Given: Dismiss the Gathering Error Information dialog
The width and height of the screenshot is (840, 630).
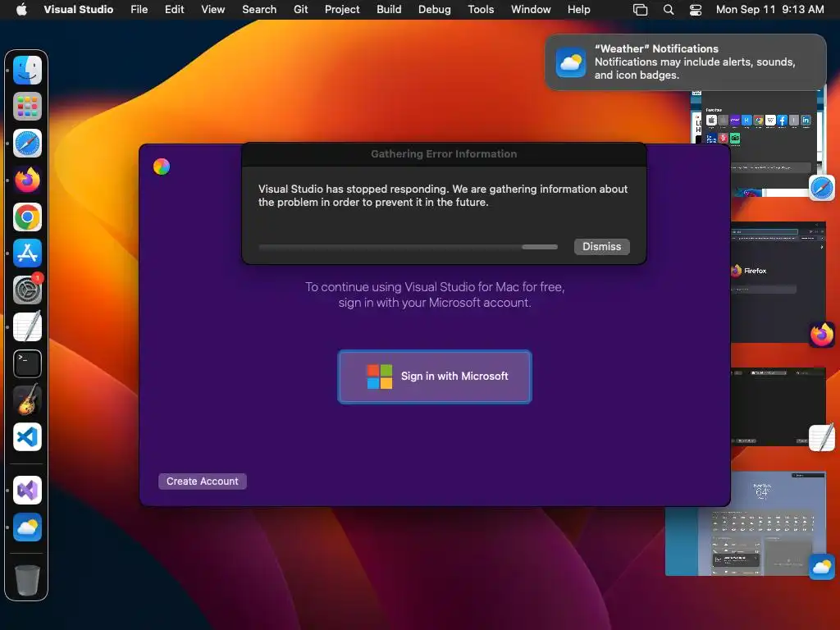Looking at the screenshot, I should (x=601, y=246).
